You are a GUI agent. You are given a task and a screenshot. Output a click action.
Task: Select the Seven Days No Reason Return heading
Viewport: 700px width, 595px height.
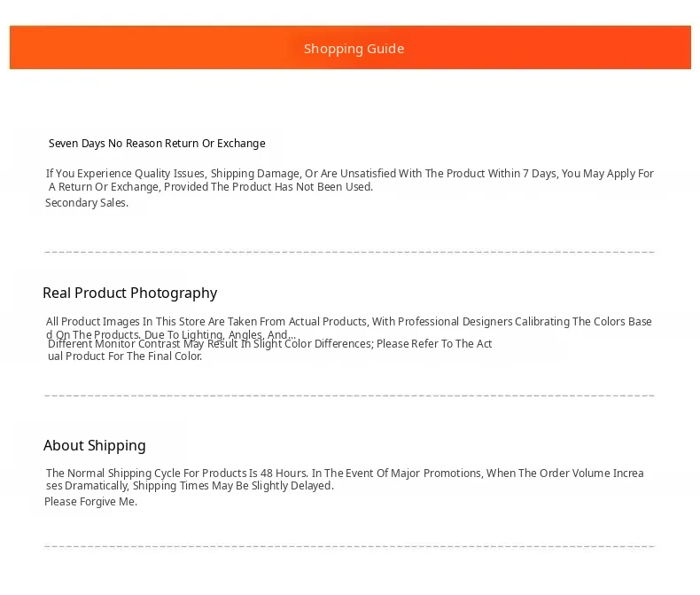[157, 144]
